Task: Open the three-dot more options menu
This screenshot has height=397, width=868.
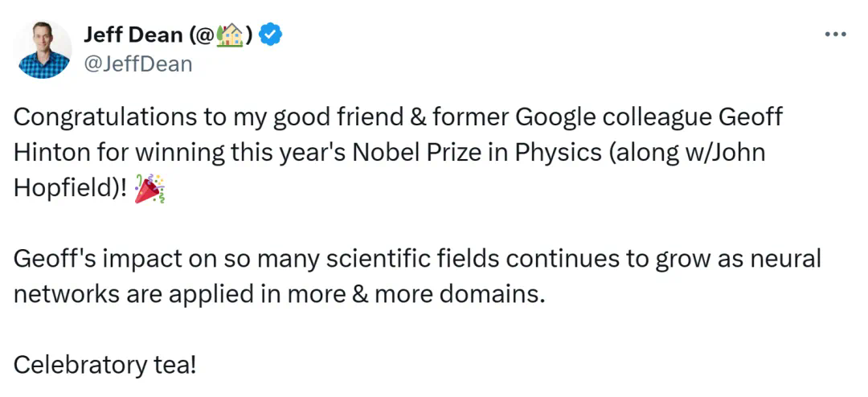Action: pos(836,35)
